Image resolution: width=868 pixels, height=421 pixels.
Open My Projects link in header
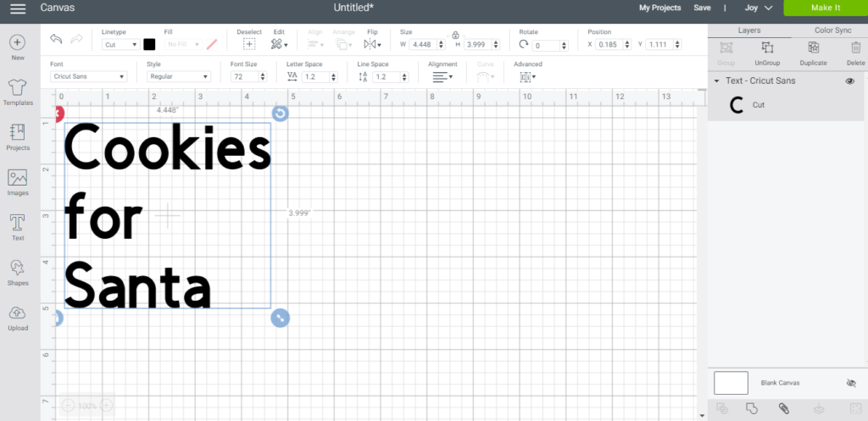[659, 8]
